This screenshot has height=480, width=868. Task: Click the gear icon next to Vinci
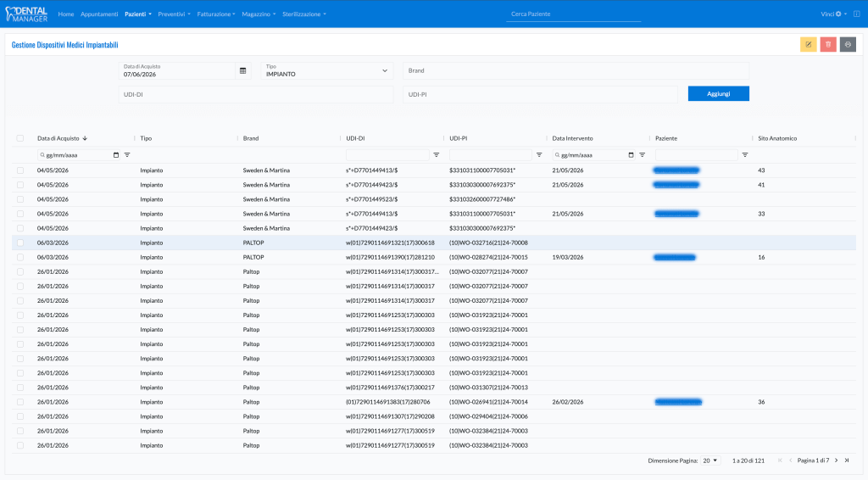pos(838,14)
